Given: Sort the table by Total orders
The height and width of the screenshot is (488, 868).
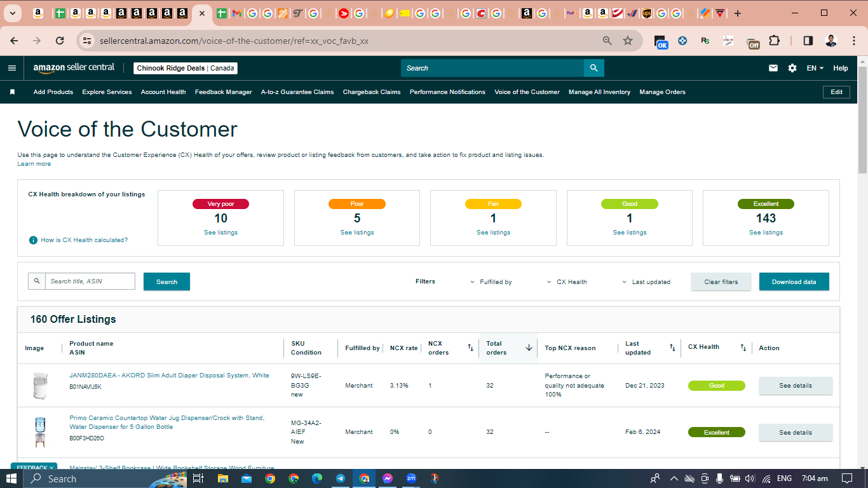Looking at the screenshot, I should [x=529, y=348].
